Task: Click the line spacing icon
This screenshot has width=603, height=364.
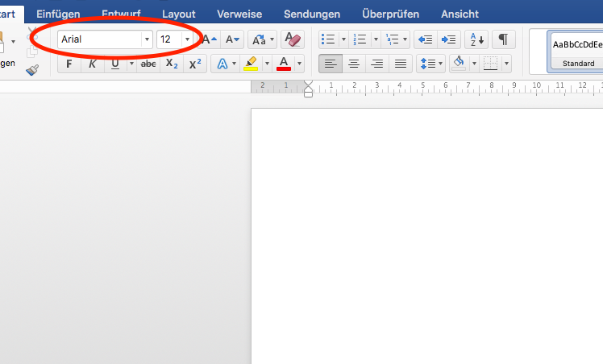Action: click(x=427, y=64)
